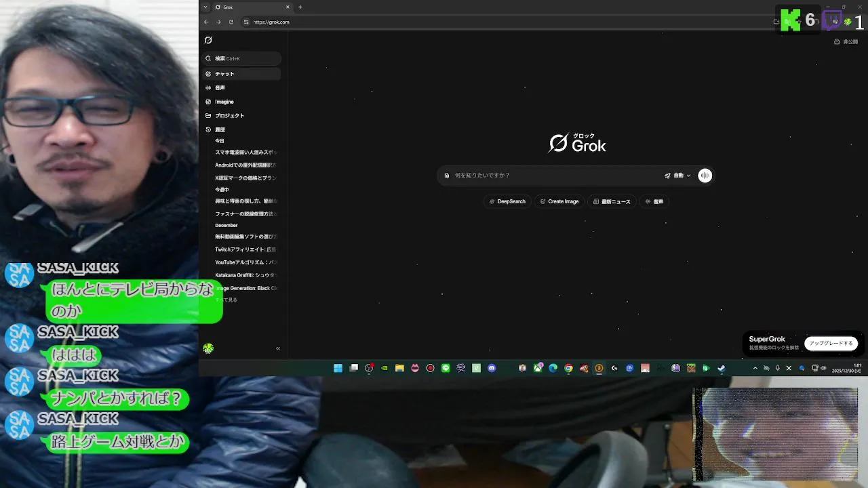Open history chat Androidでの屋外配信
The height and width of the screenshot is (488, 868).
coord(245,165)
